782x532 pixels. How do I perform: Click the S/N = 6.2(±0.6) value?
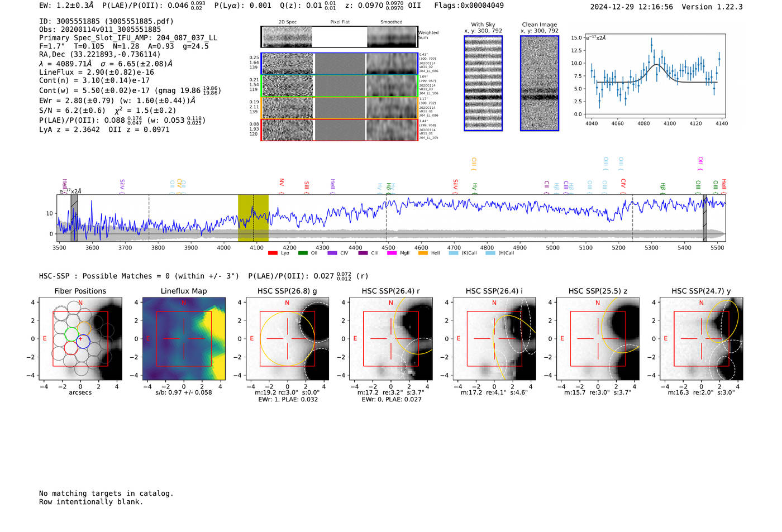coord(72,111)
